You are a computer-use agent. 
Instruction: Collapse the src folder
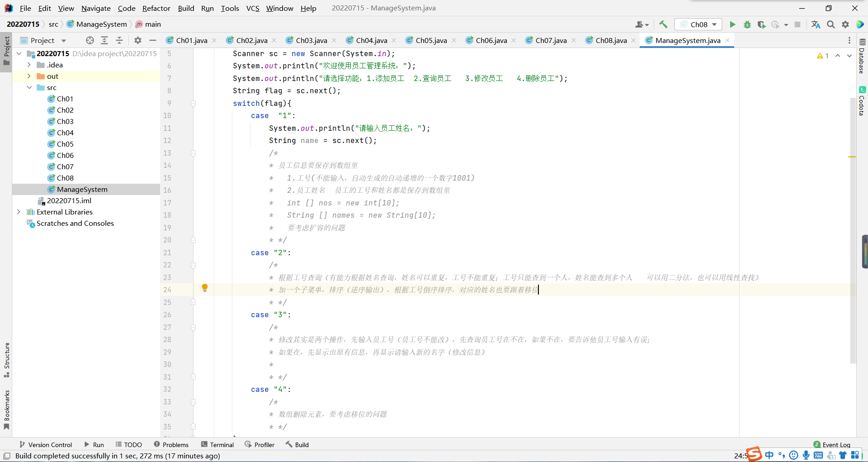pos(29,87)
